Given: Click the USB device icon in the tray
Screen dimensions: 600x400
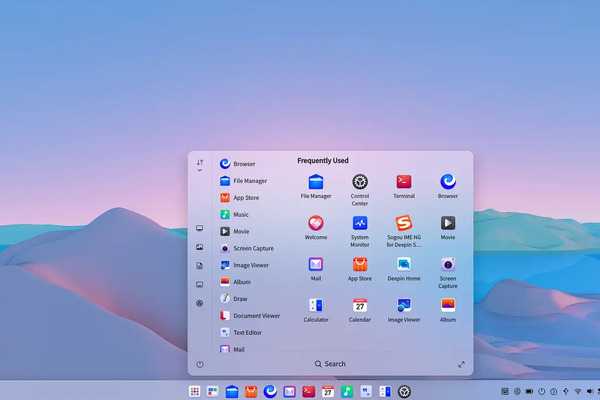Looking at the screenshot, I should point(566,391).
